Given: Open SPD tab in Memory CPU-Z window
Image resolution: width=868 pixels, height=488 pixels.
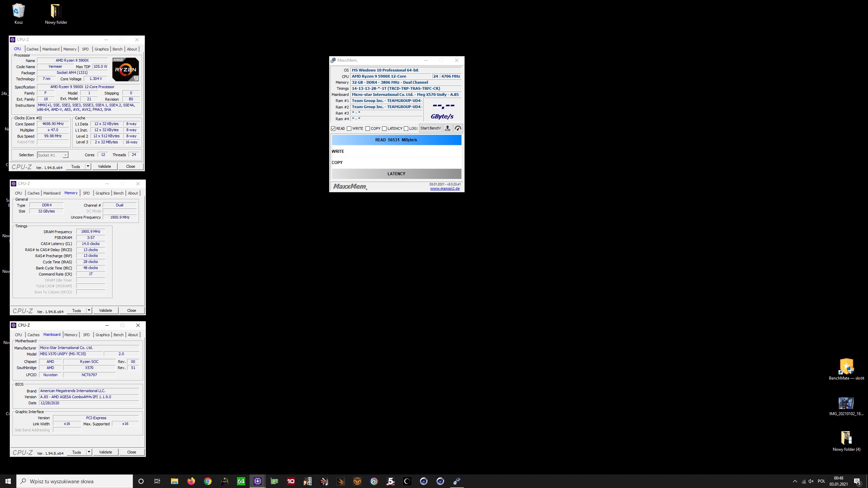Looking at the screenshot, I should [x=86, y=193].
